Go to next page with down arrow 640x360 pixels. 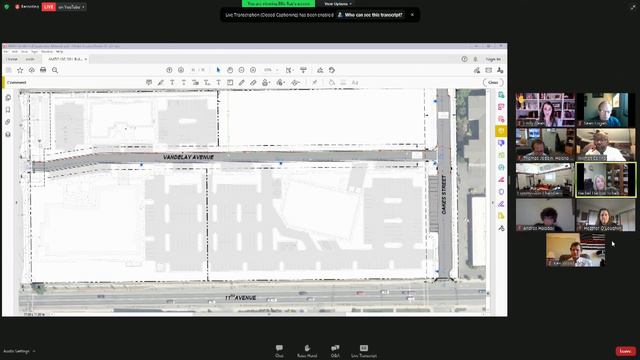[181, 70]
